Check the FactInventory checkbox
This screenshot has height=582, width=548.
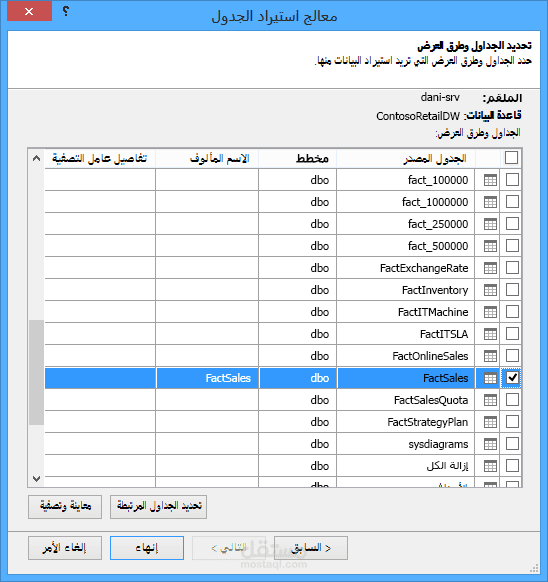coord(512,290)
